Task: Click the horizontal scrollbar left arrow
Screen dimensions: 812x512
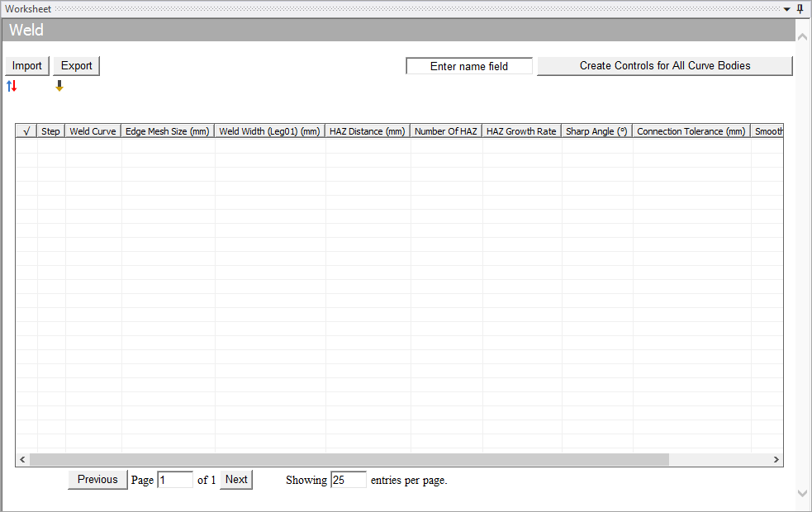Action: click(22, 460)
